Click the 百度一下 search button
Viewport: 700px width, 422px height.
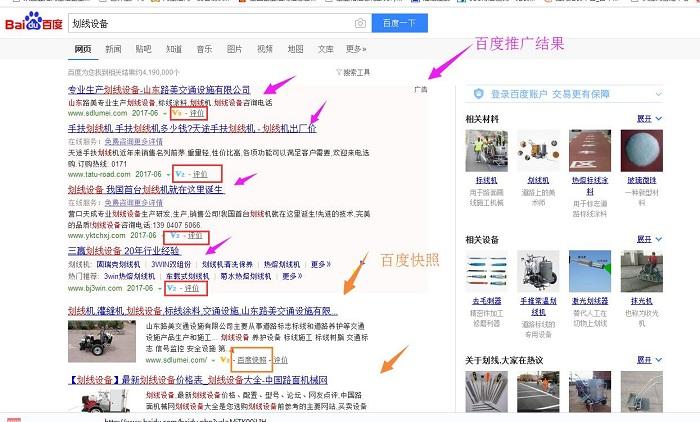click(x=400, y=23)
